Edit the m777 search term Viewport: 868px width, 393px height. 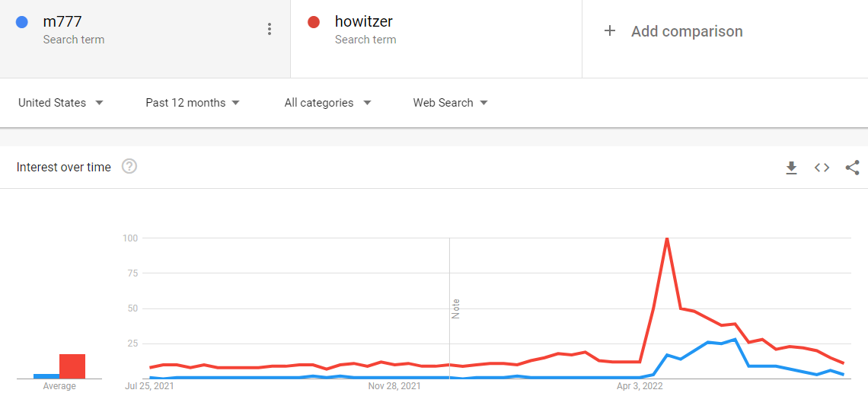pyautogui.click(x=62, y=22)
